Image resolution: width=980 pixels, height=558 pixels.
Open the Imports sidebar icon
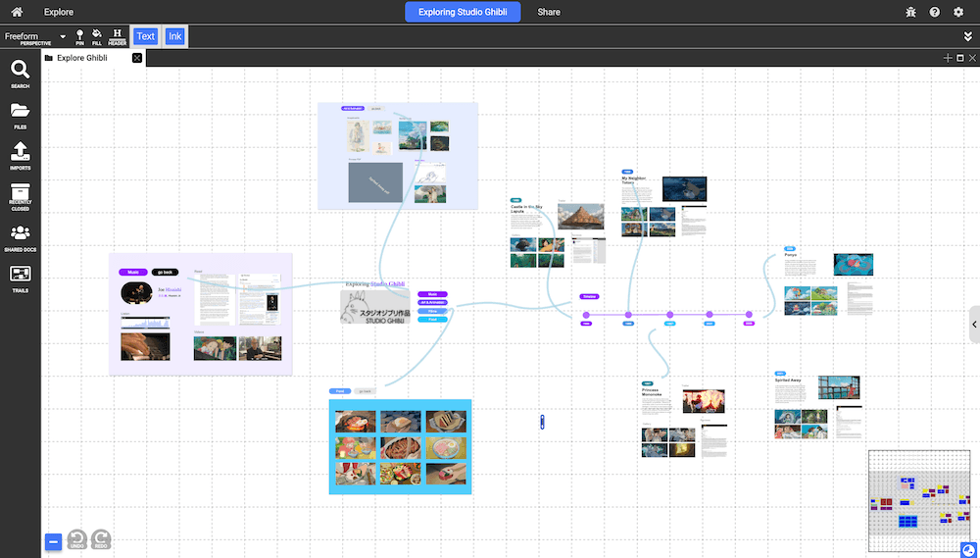[x=20, y=156]
